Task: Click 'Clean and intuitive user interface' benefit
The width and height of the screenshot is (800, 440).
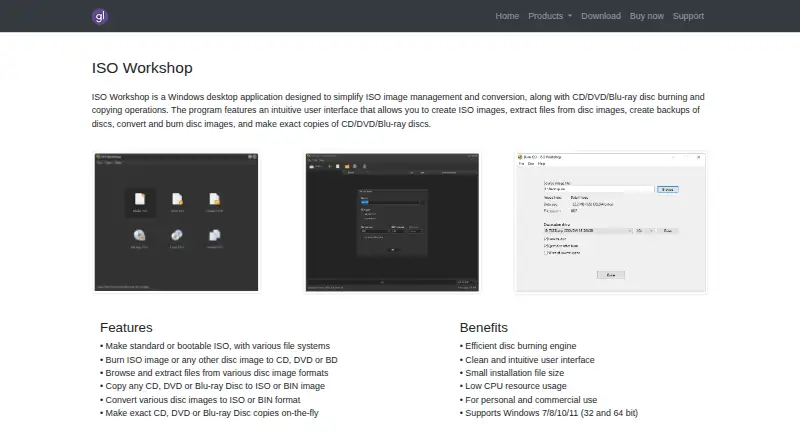Action: (x=527, y=360)
